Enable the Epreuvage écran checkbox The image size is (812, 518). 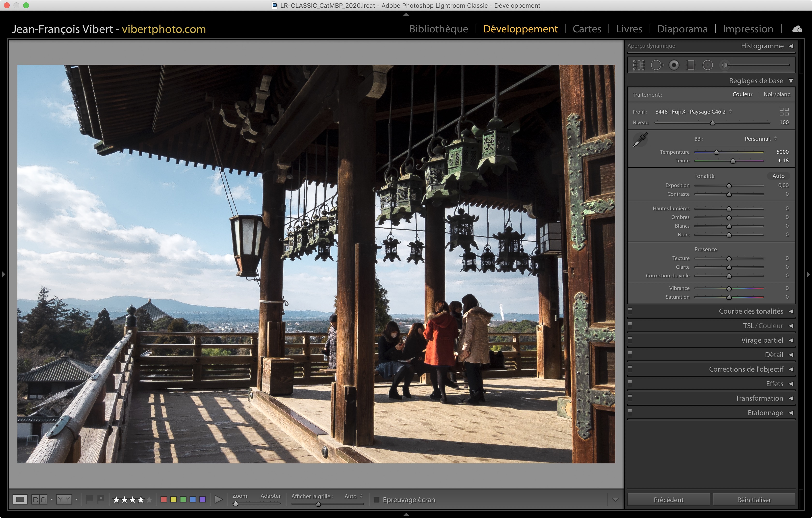point(377,499)
